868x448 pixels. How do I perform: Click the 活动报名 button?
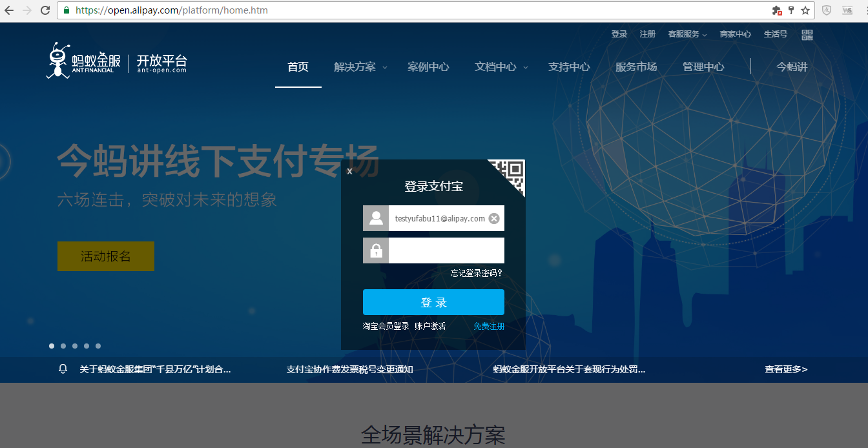(106, 256)
